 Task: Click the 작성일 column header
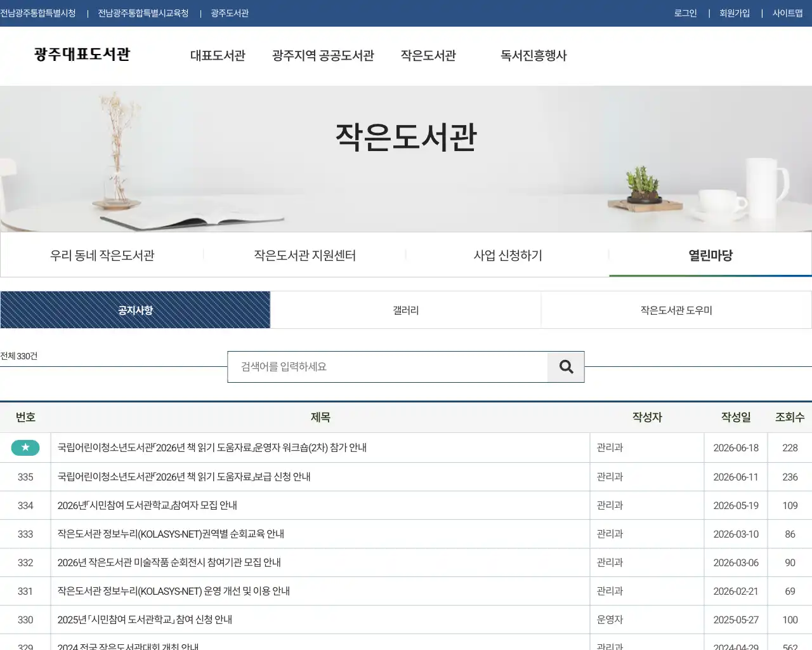tap(736, 417)
